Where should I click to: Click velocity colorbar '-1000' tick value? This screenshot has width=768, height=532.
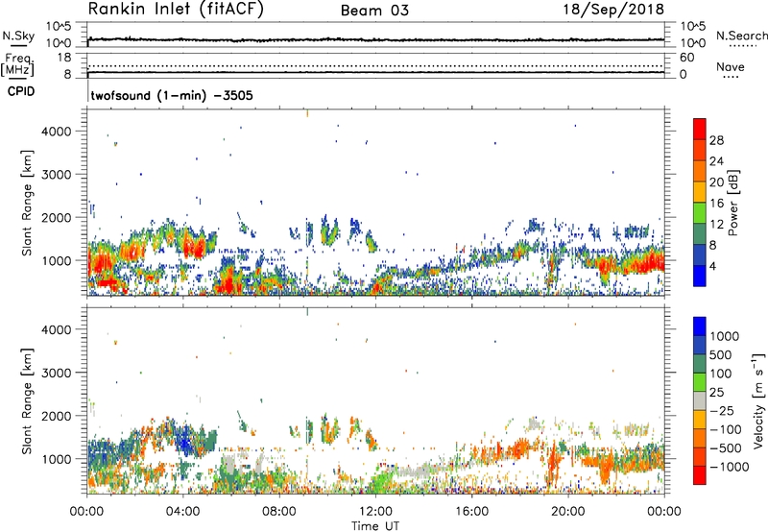tap(729, 467)
